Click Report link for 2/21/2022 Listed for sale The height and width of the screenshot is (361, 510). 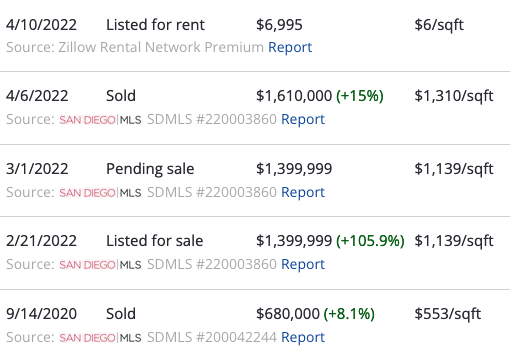303,264
